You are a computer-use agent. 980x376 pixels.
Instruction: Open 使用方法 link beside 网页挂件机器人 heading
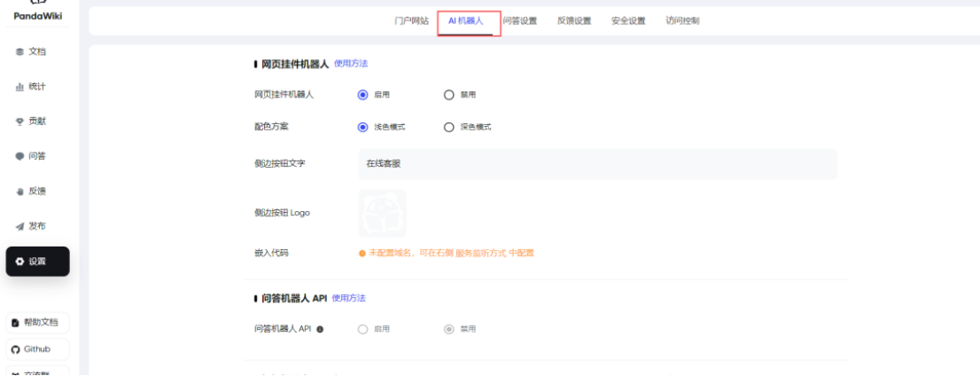(351, 64)
